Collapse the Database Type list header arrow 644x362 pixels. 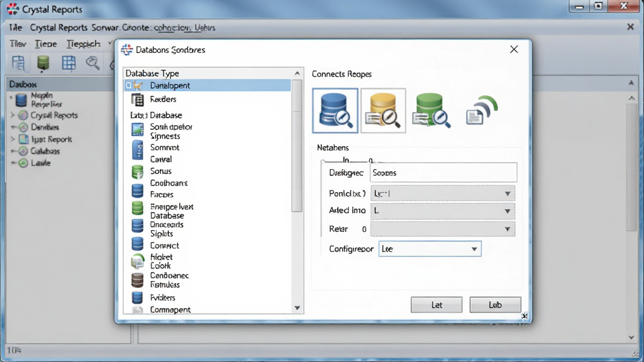click(297, 73)
